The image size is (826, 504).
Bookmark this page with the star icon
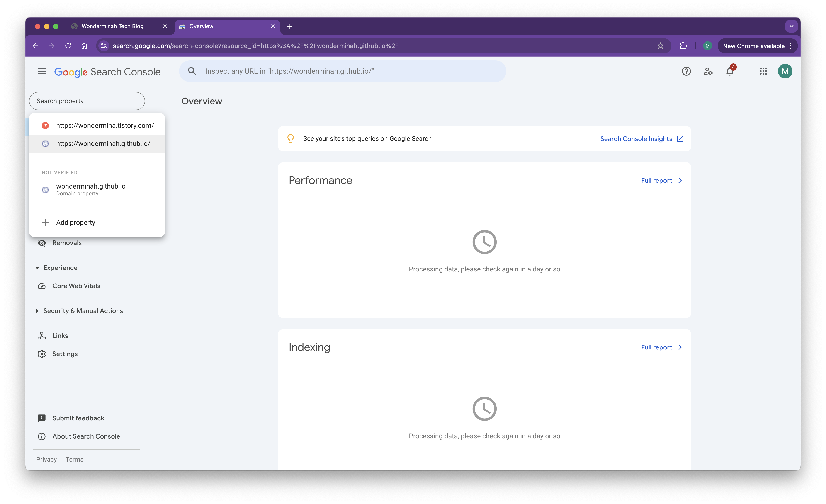coord(660,46)
